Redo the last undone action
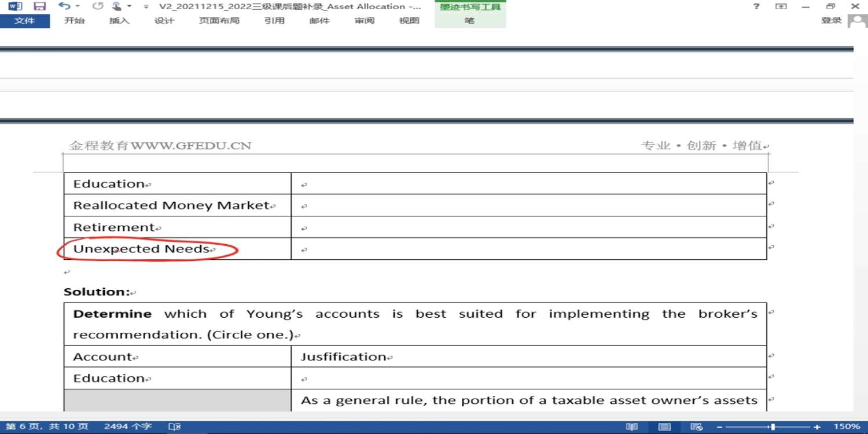Screen dimensions: 868x434 click(98, 6)
